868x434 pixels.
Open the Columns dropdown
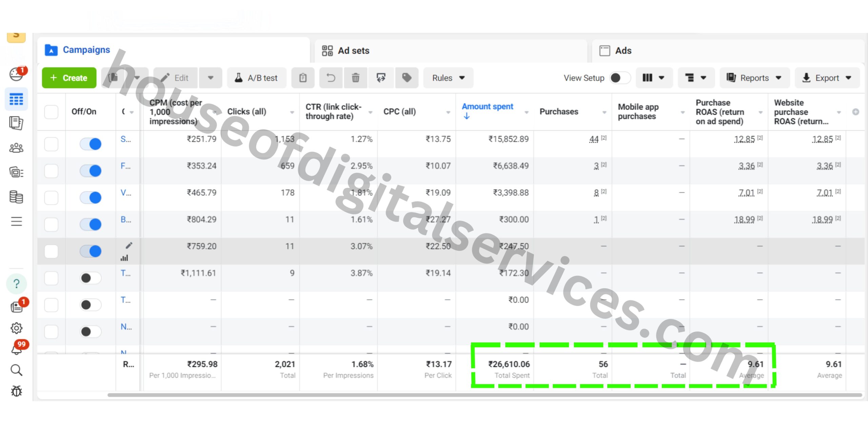click(654, 78)
